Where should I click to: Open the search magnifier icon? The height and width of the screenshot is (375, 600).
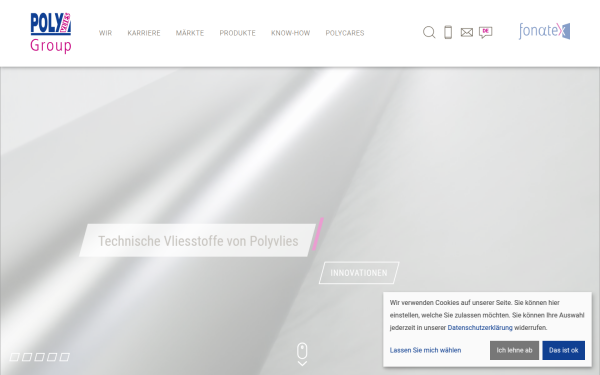pyautogui.click(x=429, y=32)
